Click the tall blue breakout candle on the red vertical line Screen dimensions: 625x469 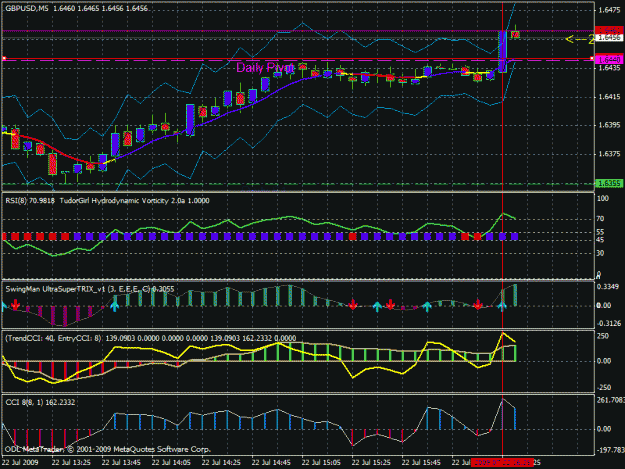coord(503,51)
